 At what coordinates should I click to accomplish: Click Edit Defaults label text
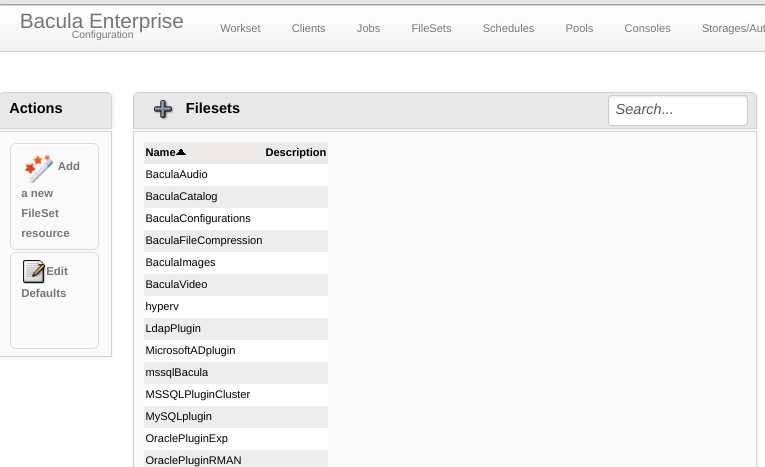(44, 282)
